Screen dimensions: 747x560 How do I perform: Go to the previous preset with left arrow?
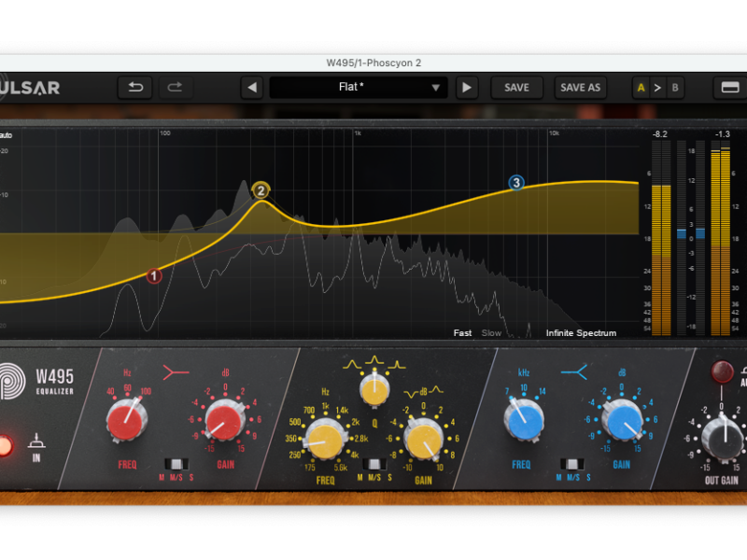coord(252,88)
